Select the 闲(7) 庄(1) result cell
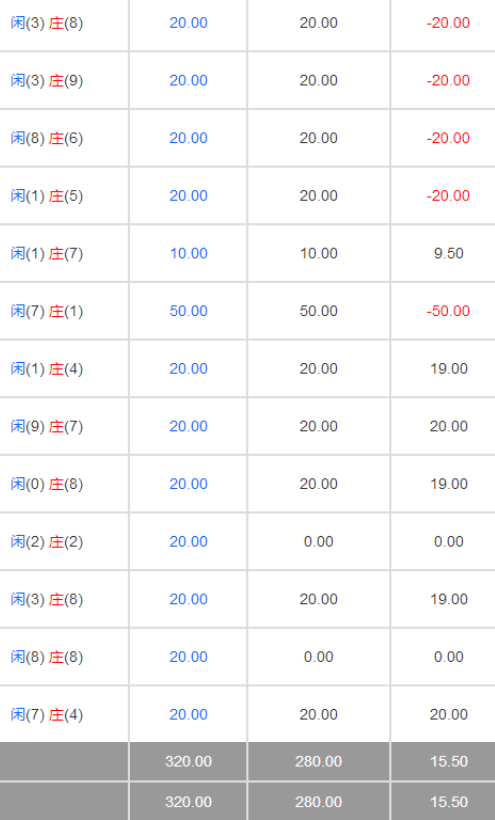Image resolution: width=495 pixels, height=820 pixels. tap(47, 311)
